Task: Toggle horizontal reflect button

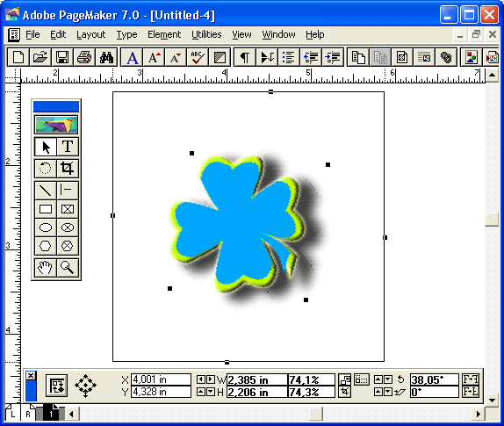Action: (x=470, y=379)
